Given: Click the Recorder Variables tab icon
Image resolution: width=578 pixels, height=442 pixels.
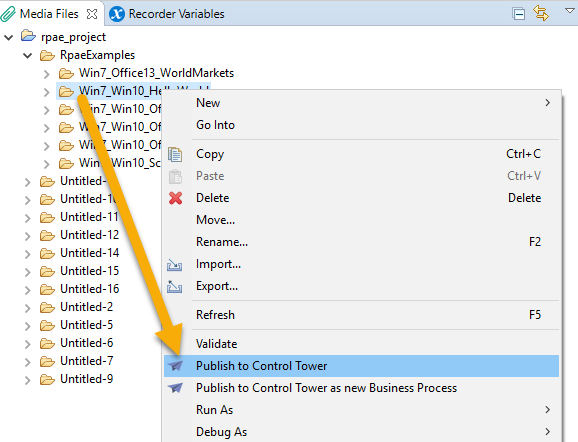Looking at the screenshot, I should [117, 14].
